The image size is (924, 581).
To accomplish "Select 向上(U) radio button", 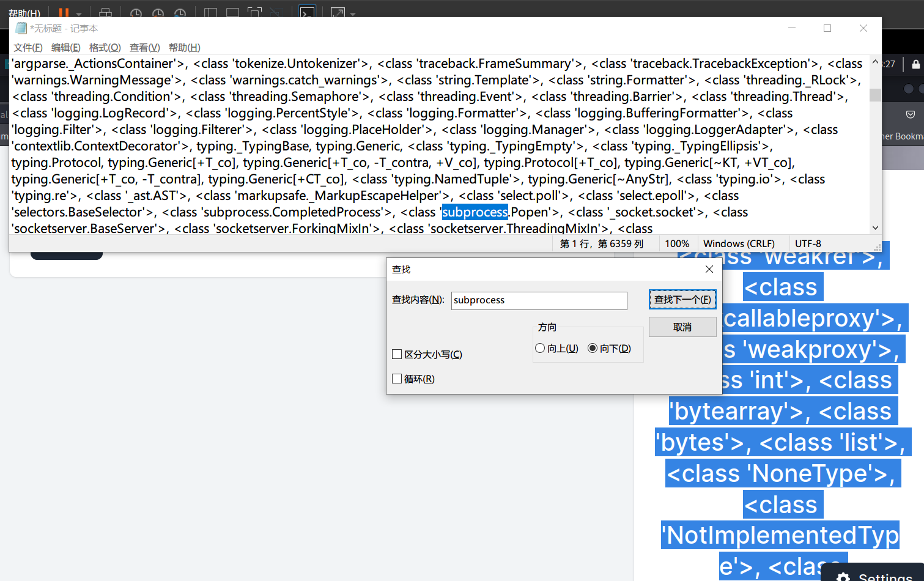I will tap(540, 348).
